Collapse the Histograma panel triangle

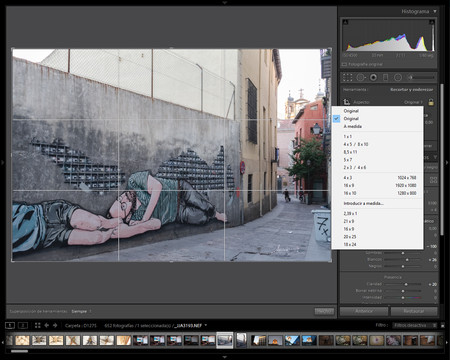pyautogui.click(x=435, y=11)
